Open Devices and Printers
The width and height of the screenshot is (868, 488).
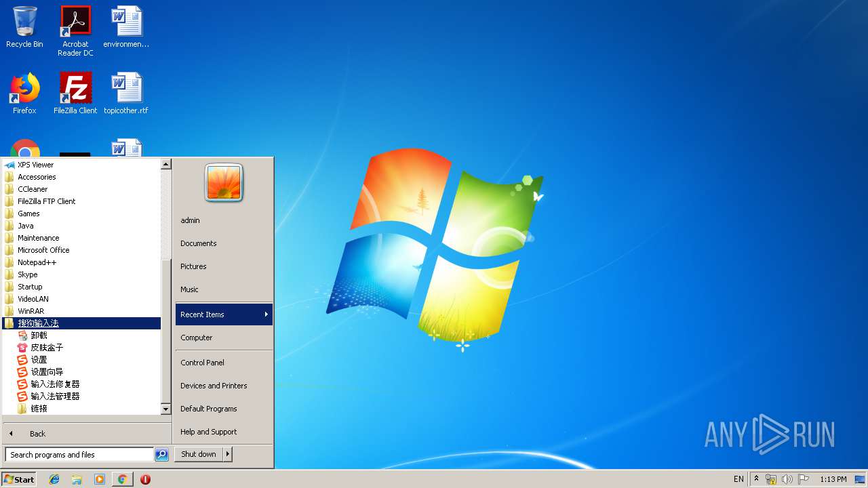point(224,386)
